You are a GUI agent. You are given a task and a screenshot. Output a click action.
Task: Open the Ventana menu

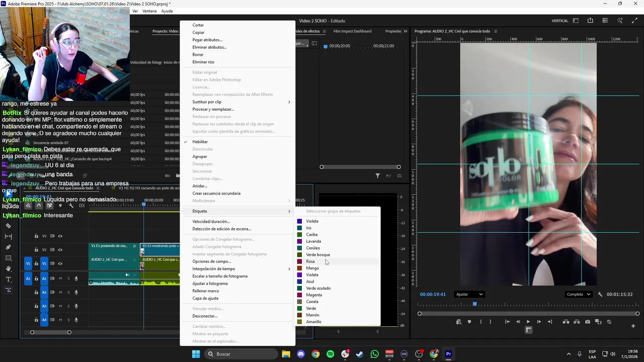(x=149, y=11)
